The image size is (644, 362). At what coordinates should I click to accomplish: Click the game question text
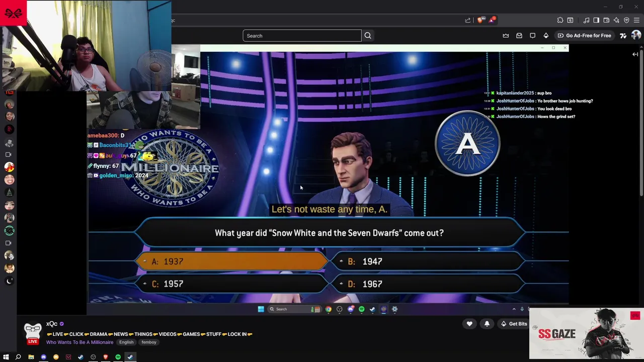tap(329, 233)
